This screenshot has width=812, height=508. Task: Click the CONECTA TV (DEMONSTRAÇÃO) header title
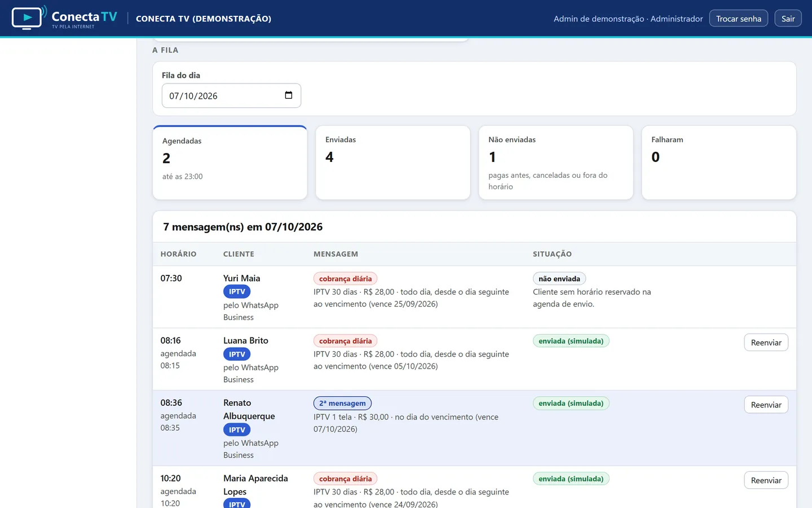click(x=204, y=19)
